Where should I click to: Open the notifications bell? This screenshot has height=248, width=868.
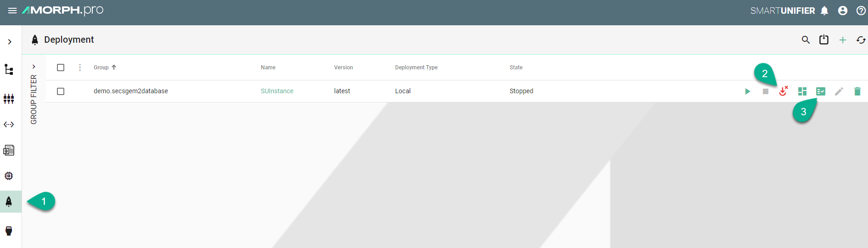824,11
